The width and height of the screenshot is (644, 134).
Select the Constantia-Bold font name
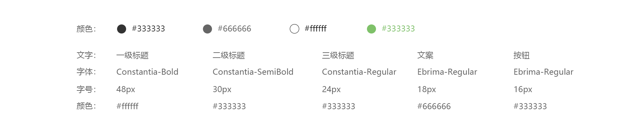(x=147, y=72)
